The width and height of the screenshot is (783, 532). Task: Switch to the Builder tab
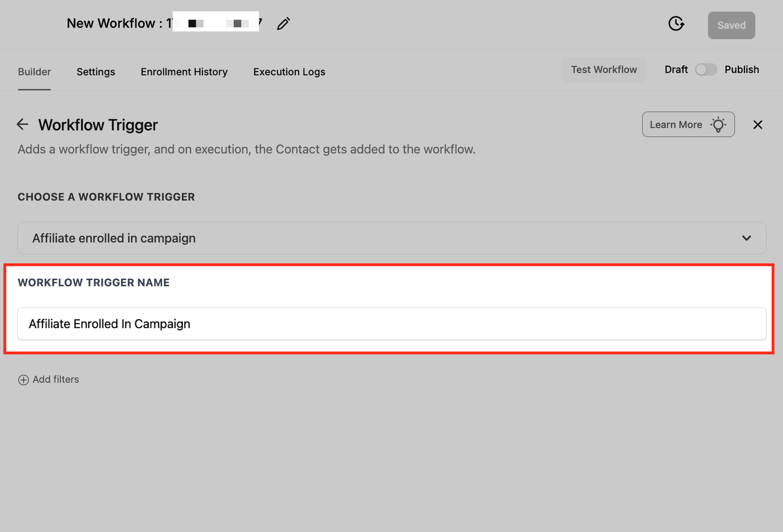coord(34,72)
